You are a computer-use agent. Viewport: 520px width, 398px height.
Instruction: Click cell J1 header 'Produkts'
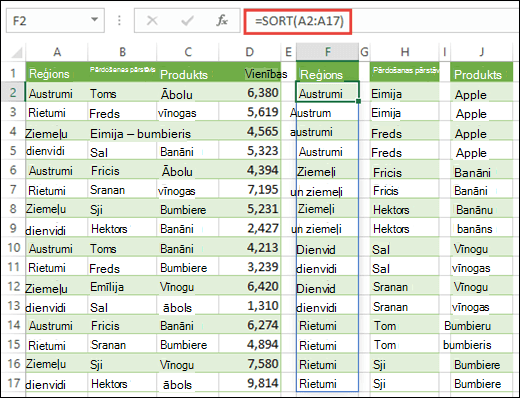481,72
